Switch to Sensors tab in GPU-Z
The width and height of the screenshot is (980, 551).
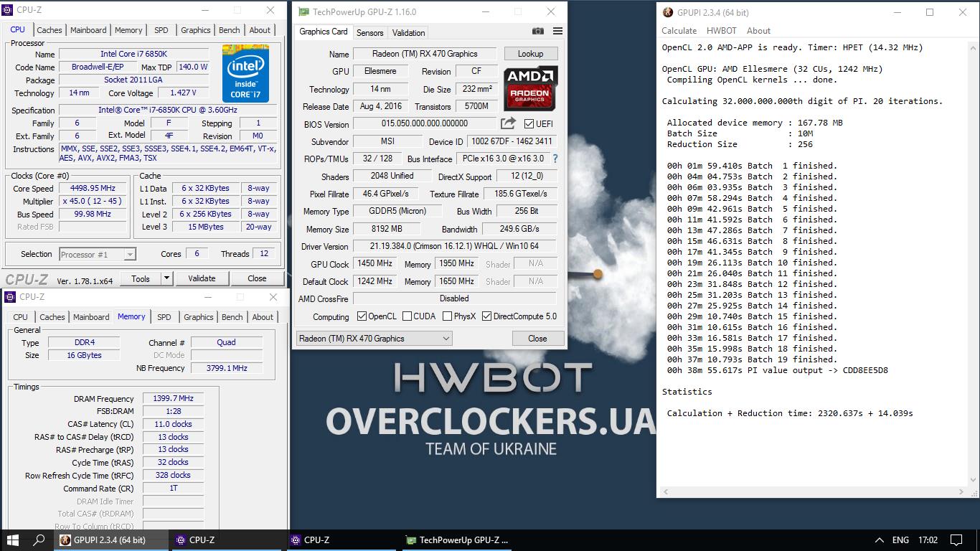(369, 33)
